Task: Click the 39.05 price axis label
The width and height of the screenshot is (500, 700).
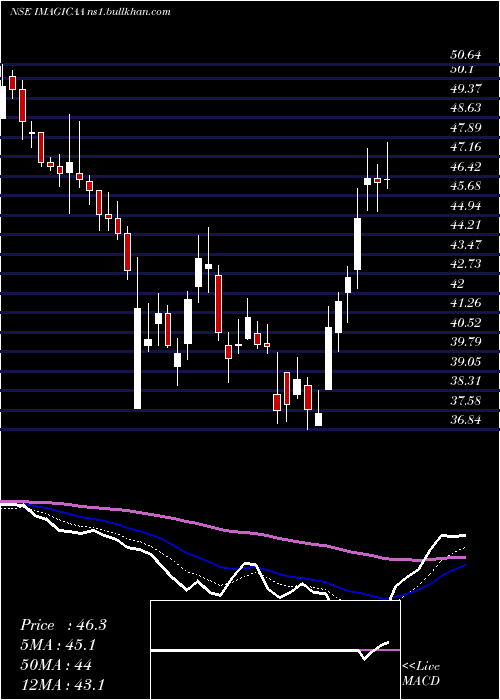Action: 466,362
